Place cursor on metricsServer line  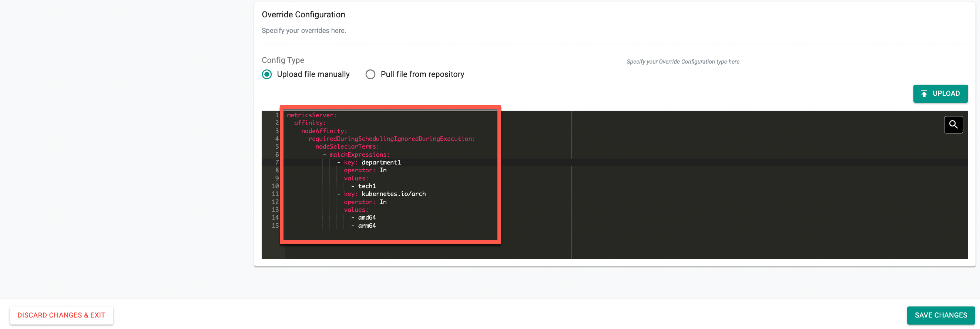[x=311, y=115]
